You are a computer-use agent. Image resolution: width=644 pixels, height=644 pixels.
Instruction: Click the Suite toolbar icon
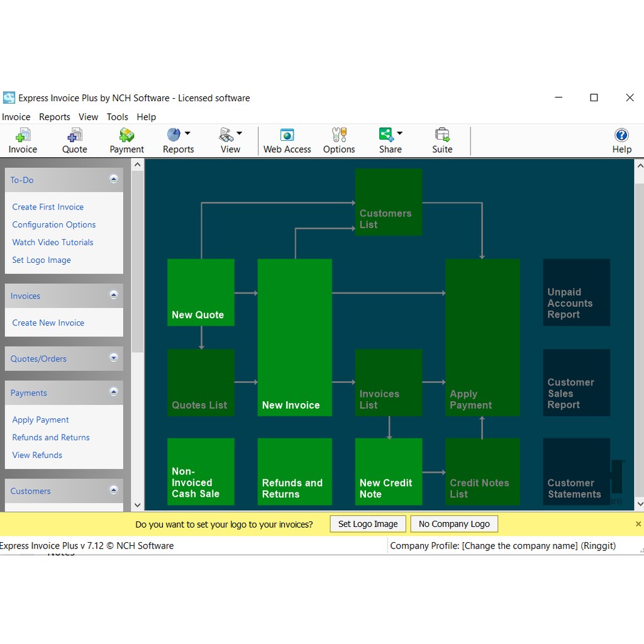pyautogui.click(x=442, y=135)
